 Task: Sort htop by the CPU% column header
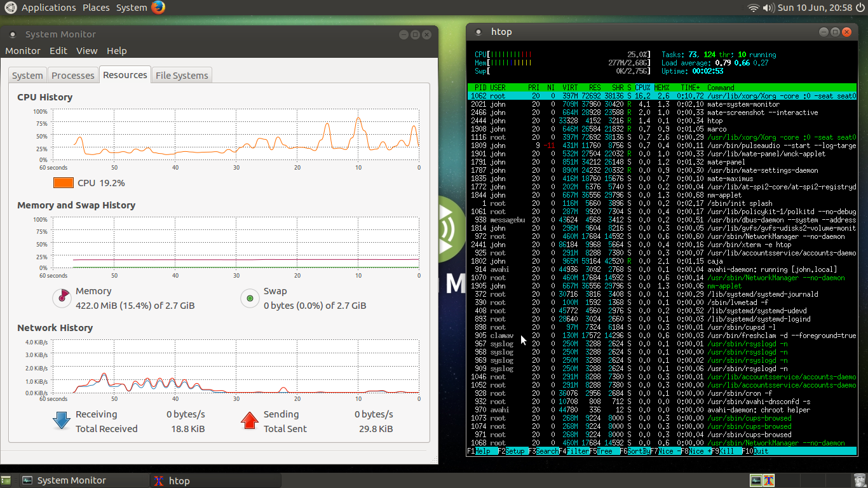(x=642, y=88)
